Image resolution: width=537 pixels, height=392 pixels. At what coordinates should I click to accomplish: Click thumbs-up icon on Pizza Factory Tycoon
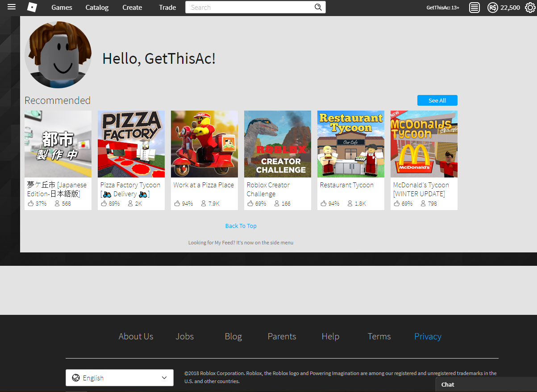[104, 203]
